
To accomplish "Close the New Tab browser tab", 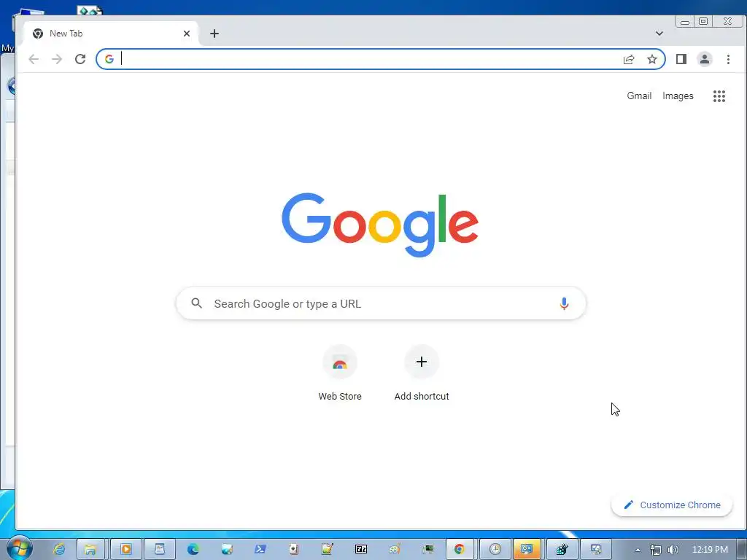I will (187, 34).
